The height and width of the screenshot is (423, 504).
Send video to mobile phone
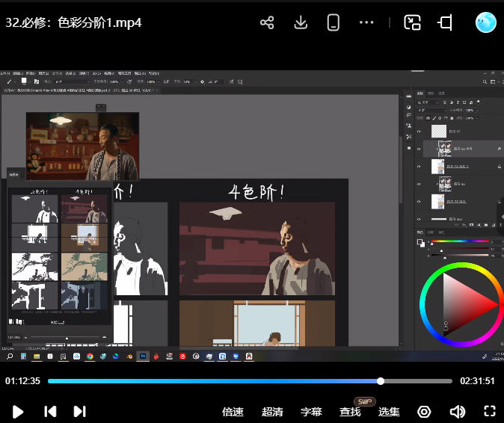tap(334, 22)
